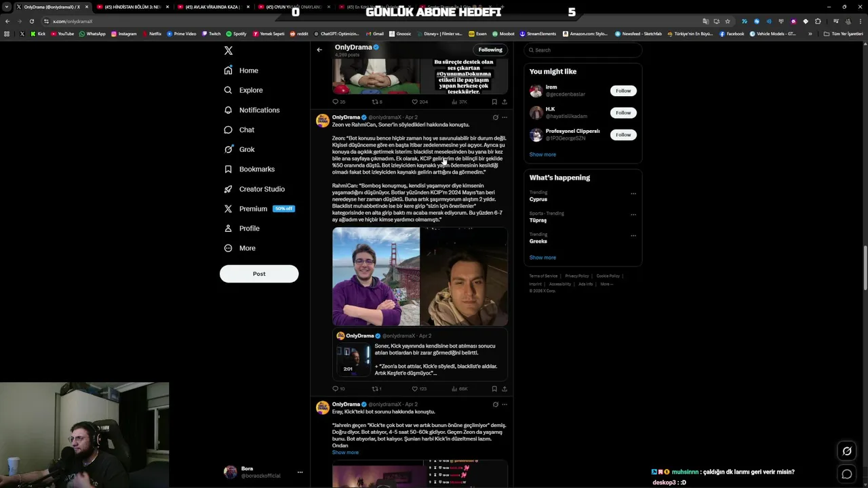Click the Post button

259,274
